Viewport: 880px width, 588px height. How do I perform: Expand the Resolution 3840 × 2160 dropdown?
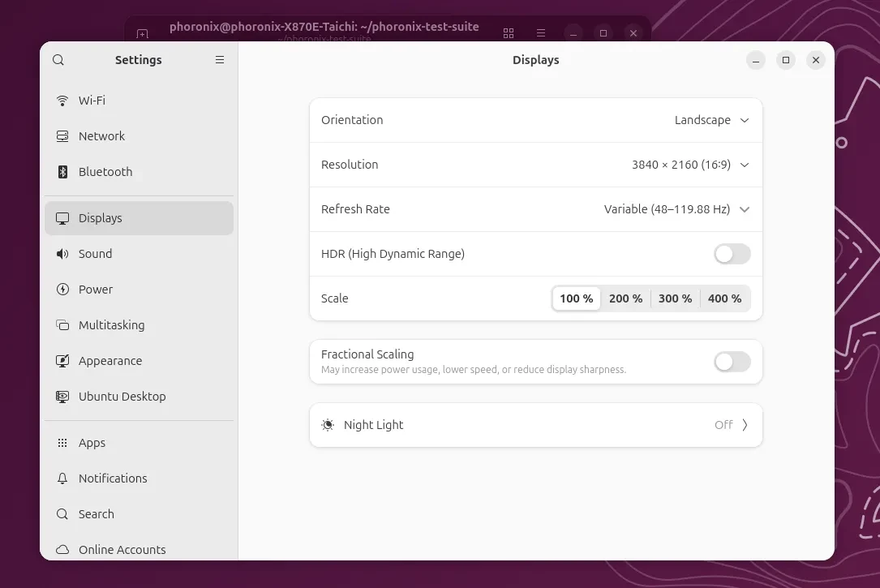tap(689, 165)
